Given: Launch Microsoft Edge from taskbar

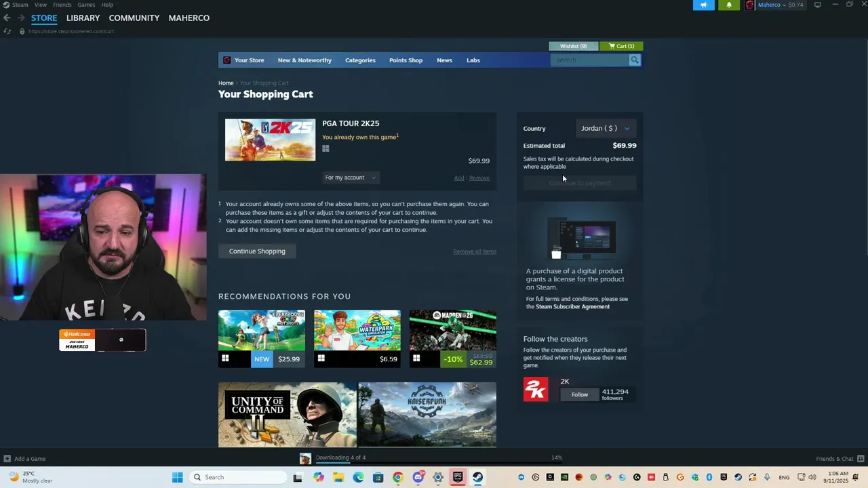Looking at the screenshot, I should [358, 477].
